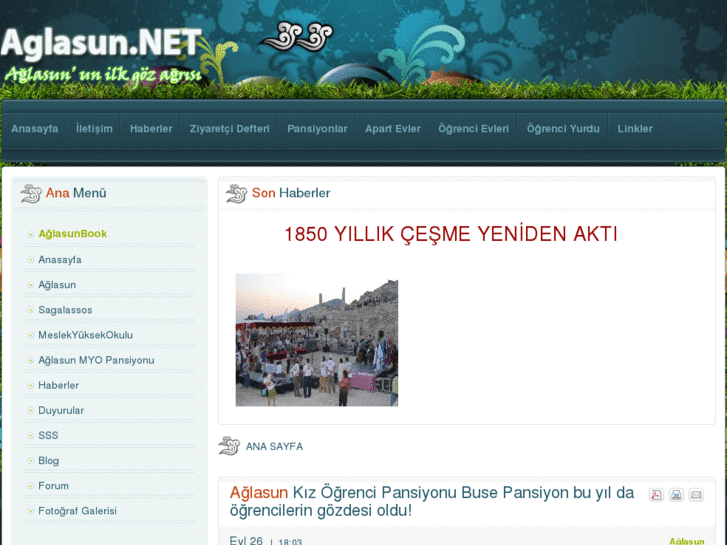727x545 pixels.
Task: Open MeslekYüksekOkulu in the sidebar menu
Action: pyautogui.click(x=85, y=335)
